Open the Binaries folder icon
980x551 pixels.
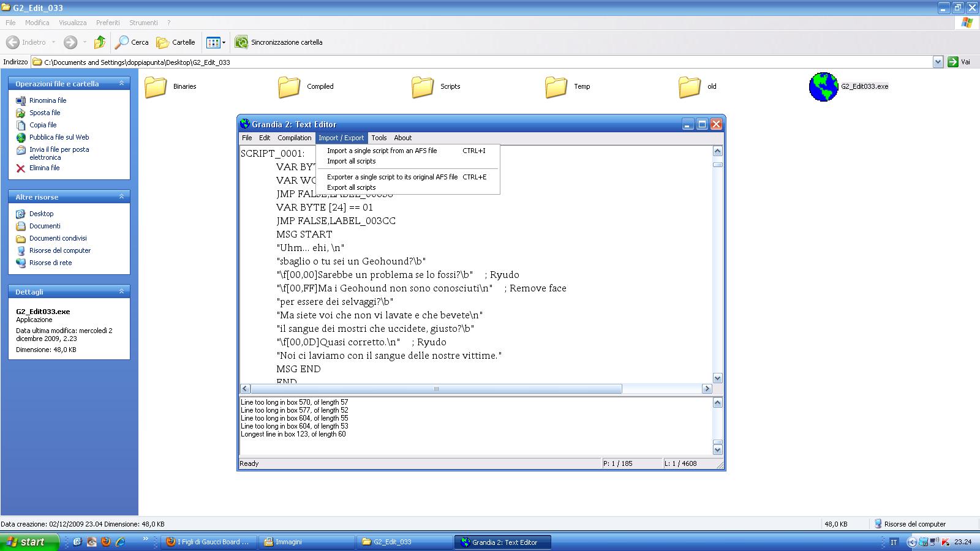156,87
